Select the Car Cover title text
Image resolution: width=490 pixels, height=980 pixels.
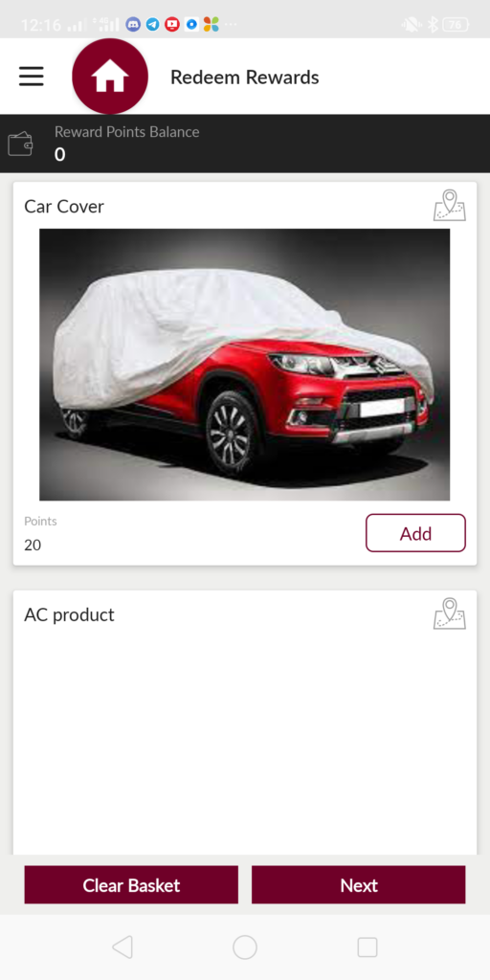[x=64, y=207]
